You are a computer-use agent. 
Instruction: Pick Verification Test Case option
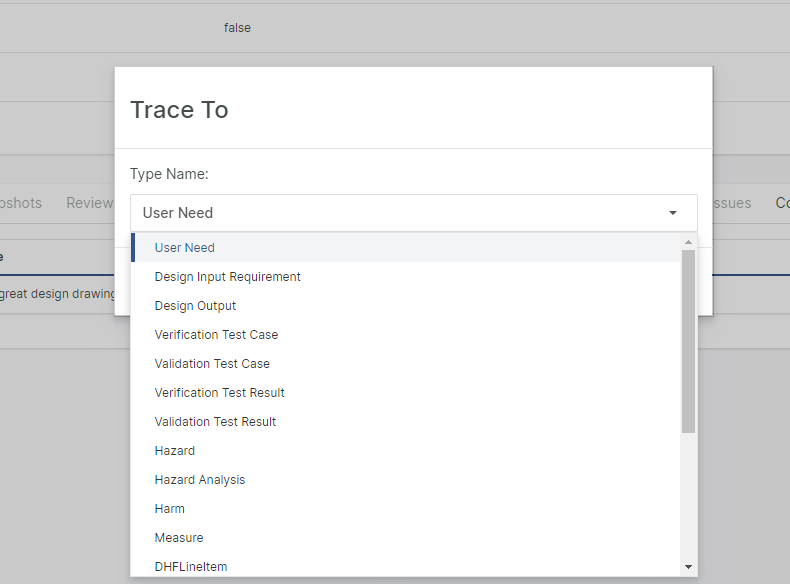216,335
